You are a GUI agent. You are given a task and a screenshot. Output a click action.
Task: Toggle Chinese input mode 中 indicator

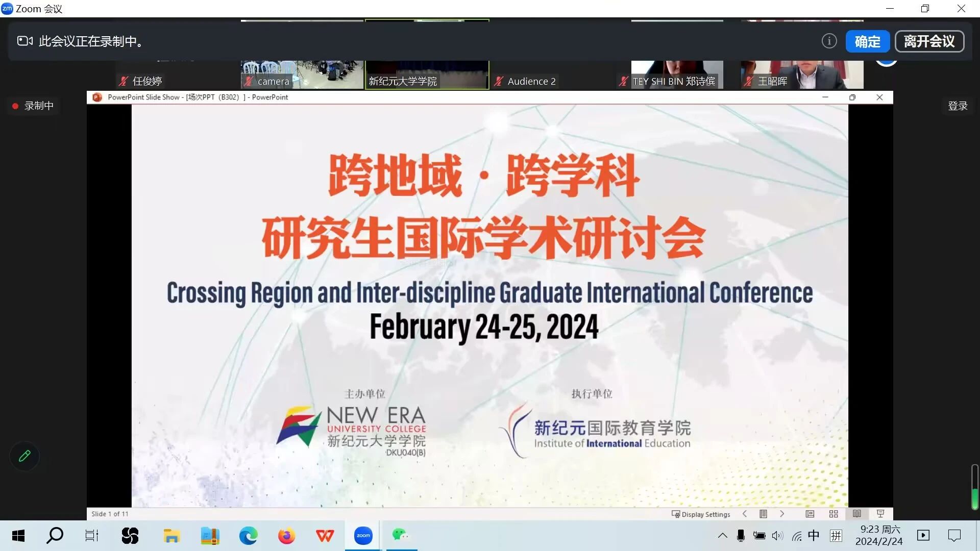pyautogui.click(x=814, y=535)
